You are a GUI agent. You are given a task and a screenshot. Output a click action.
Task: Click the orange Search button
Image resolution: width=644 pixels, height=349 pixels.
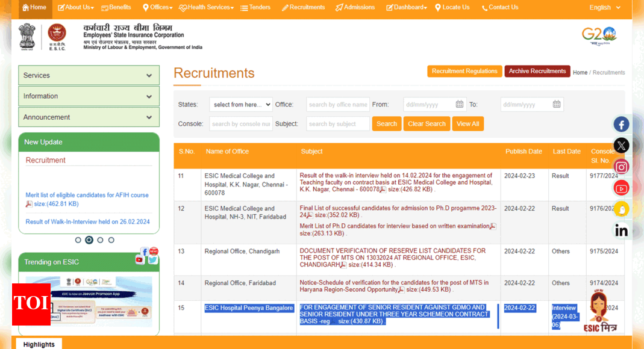click(x=387, y=124)
